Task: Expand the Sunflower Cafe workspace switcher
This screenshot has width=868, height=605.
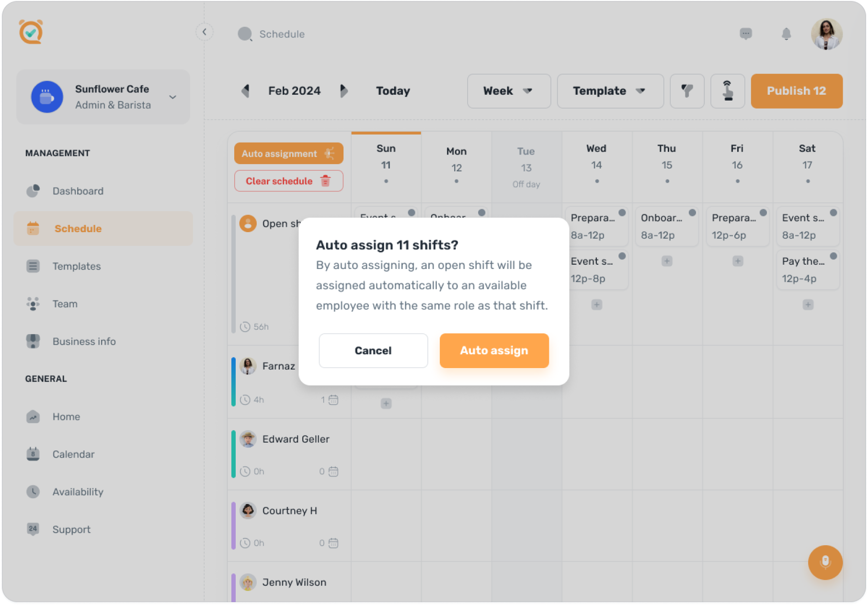Action: tap(172, 97)
